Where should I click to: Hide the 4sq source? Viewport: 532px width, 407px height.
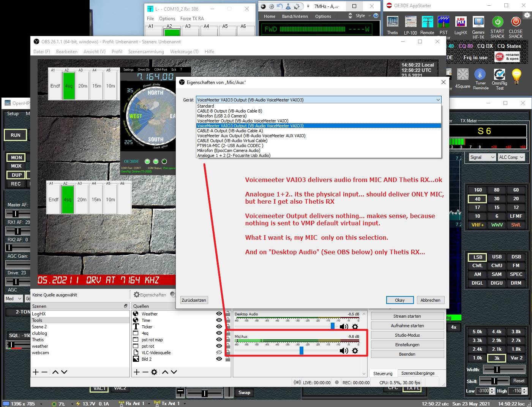point(219,333)
